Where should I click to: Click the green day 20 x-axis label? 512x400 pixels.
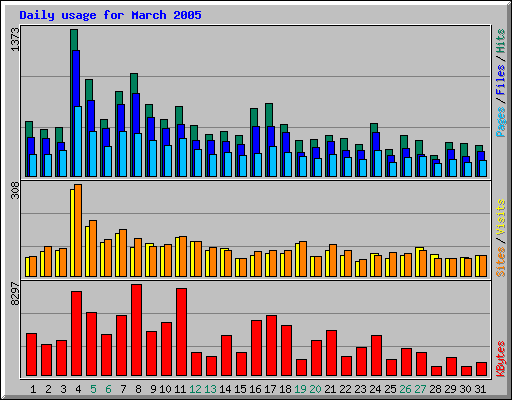(x=315, y=389)
